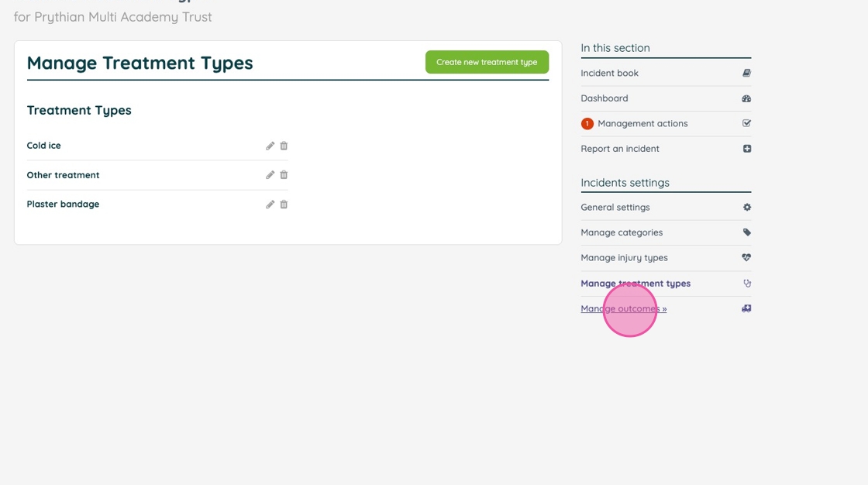Click the Management actions checkbox icon
868x485 pixels.
(x=746, y=123)
